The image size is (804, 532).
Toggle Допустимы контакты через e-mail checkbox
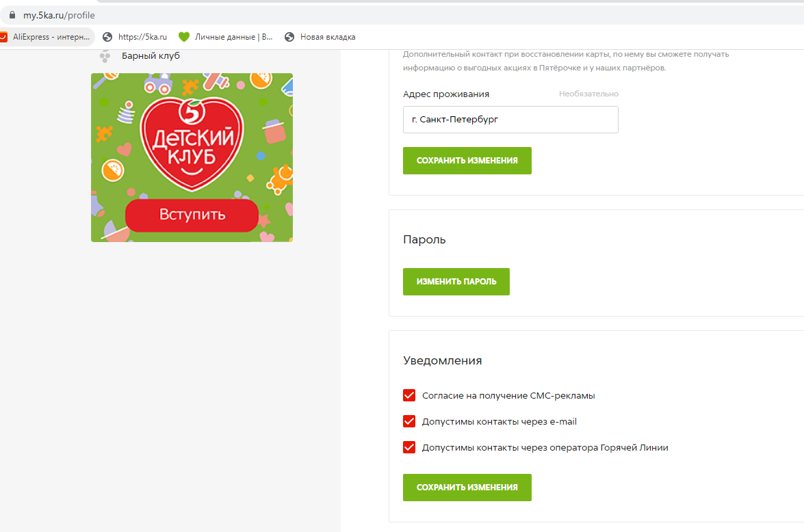(409, 421)
